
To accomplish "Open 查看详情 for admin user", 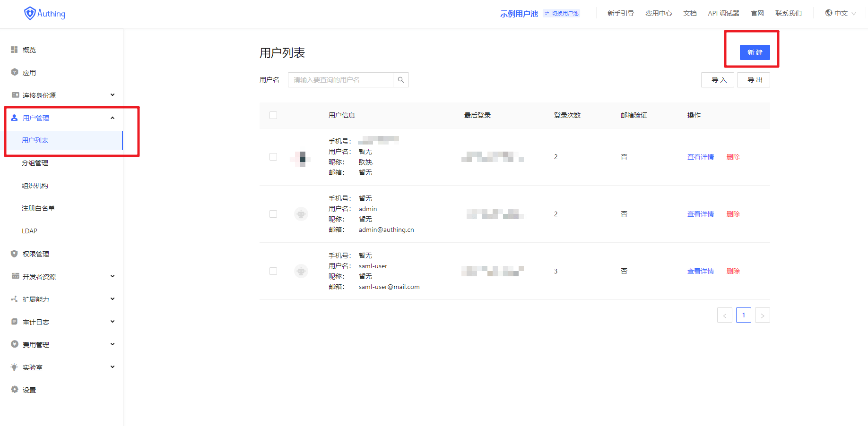I will 701,213.
